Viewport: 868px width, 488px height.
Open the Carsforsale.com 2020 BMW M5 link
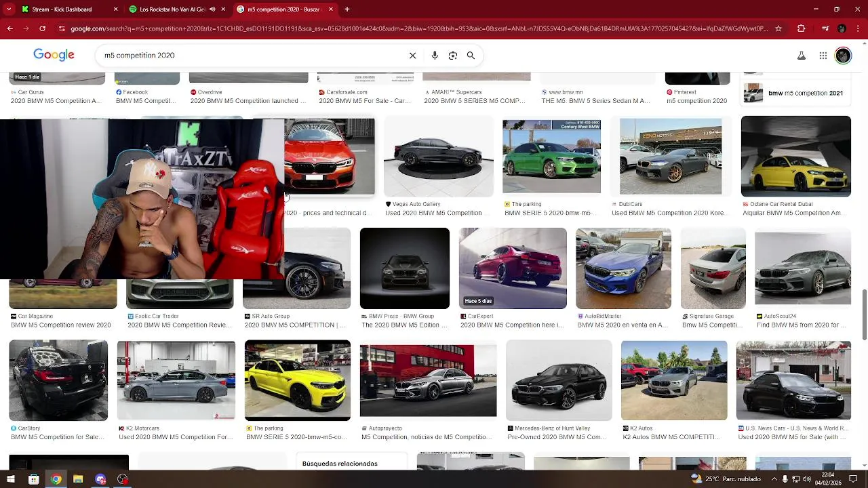click(365, 101)
